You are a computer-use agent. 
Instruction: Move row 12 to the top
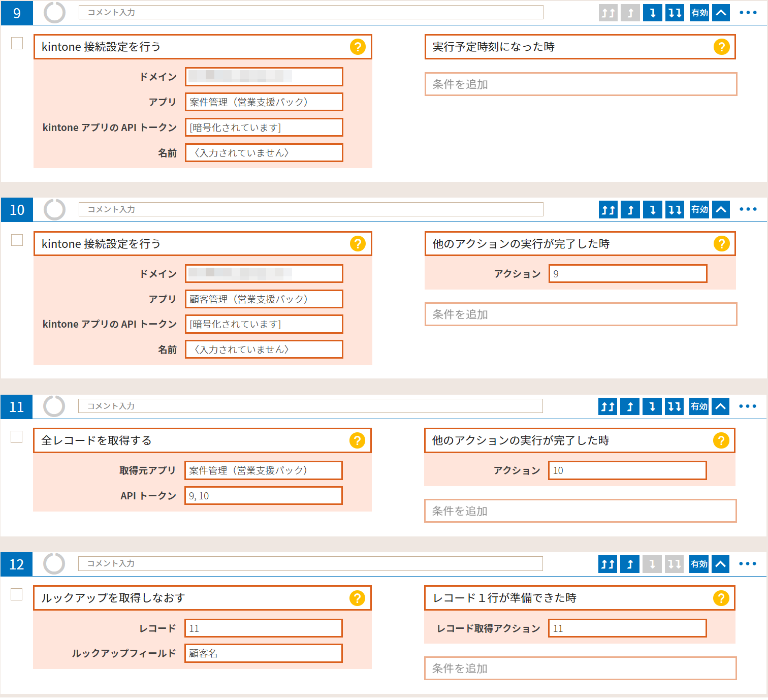tap(608, 564)
